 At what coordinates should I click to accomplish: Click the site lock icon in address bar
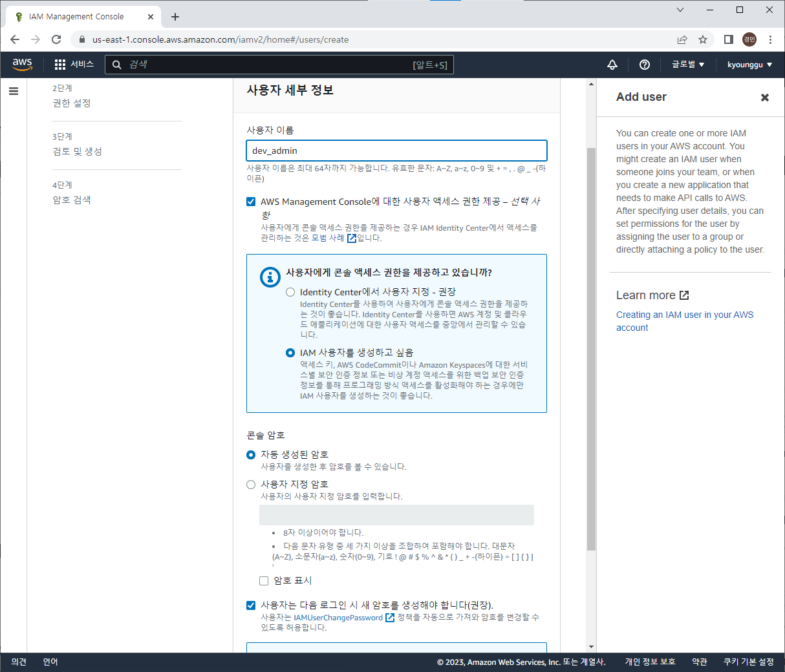tap(81, 39)
